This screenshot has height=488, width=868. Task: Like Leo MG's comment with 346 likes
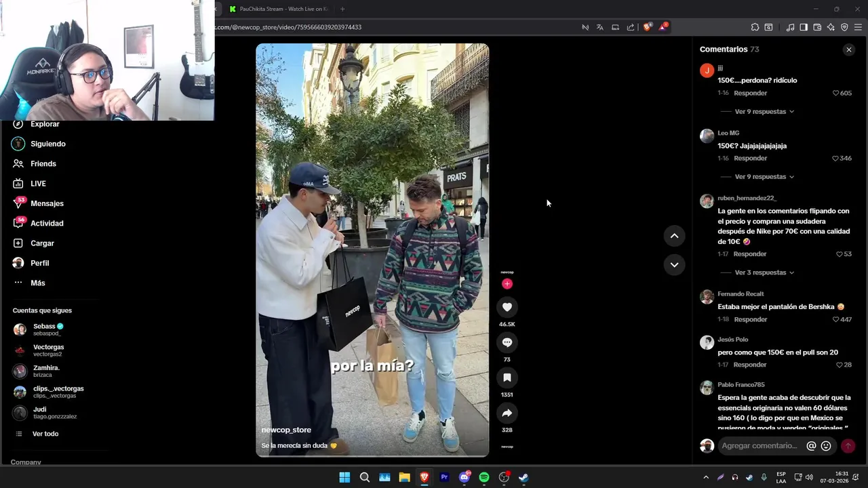coord(835,159)
